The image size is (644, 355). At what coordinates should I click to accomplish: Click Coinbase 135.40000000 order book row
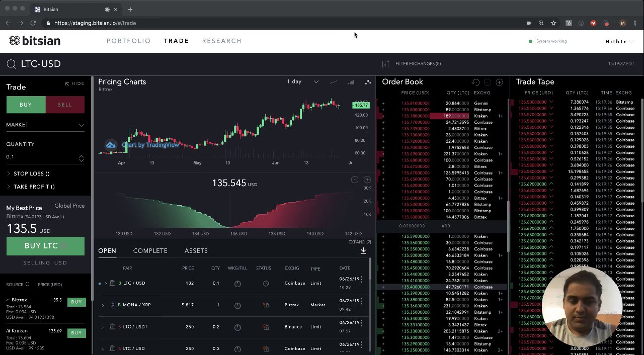[442, 287]
